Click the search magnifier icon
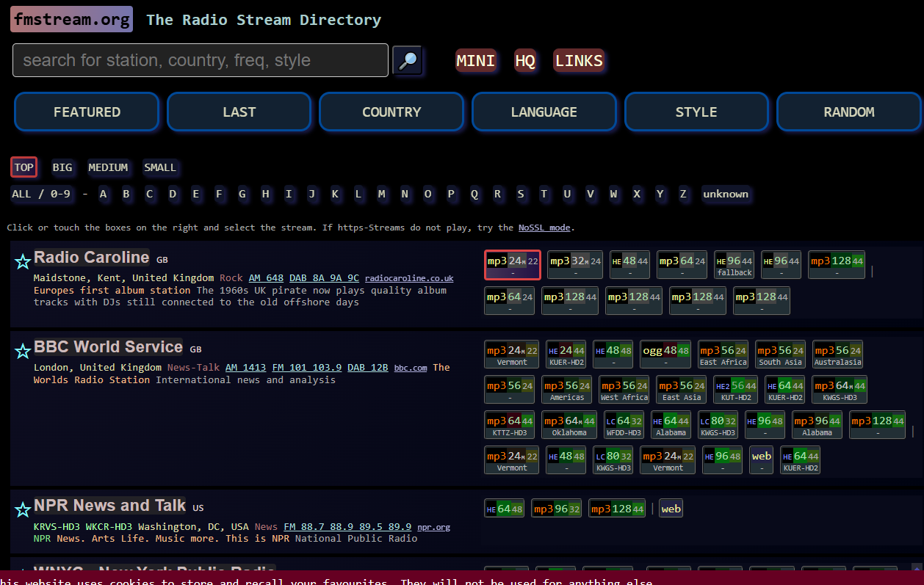The width and height of the screenshot is (924, 585). click(408, 60)
